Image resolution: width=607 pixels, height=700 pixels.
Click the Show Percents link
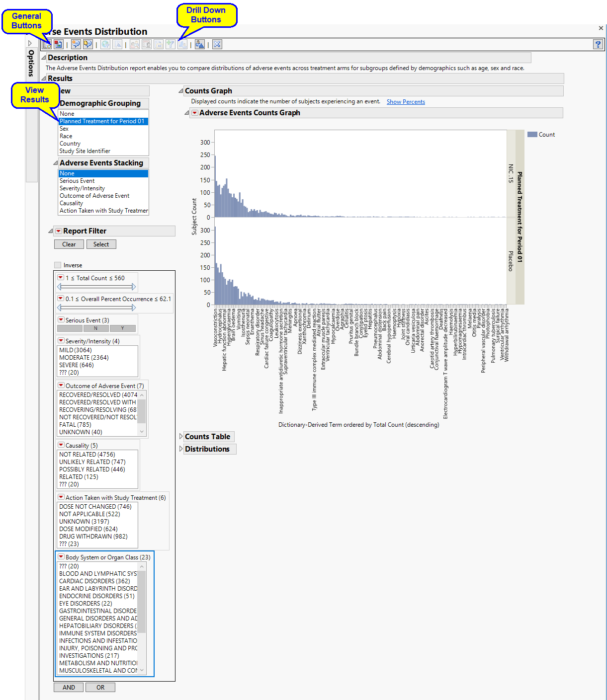(406, 102)
